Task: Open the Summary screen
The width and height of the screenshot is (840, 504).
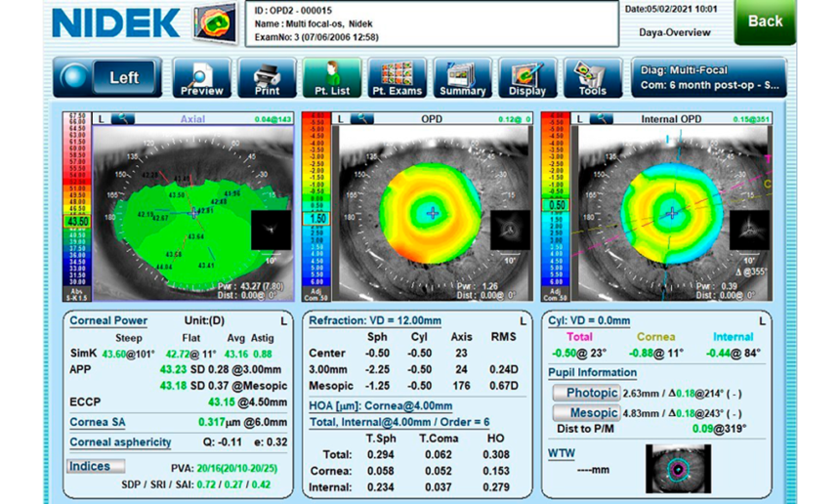Action: click(x=462, y=78)
